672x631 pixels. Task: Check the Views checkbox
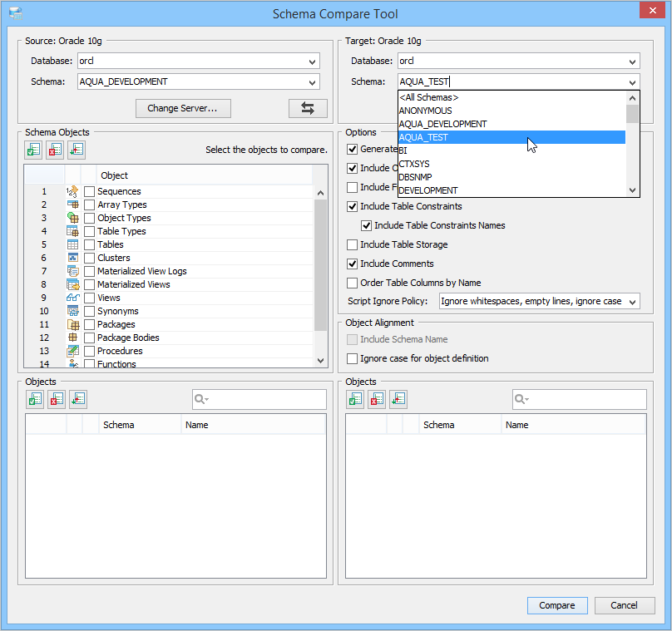pyautogui.click(x=89, y=298)
